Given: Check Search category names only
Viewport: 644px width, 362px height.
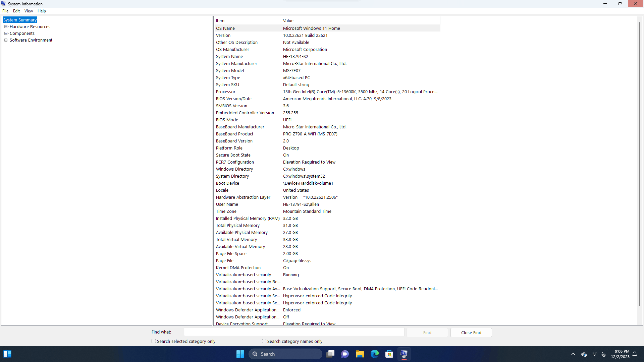Looking at the screenshot, I should (264, 341).
